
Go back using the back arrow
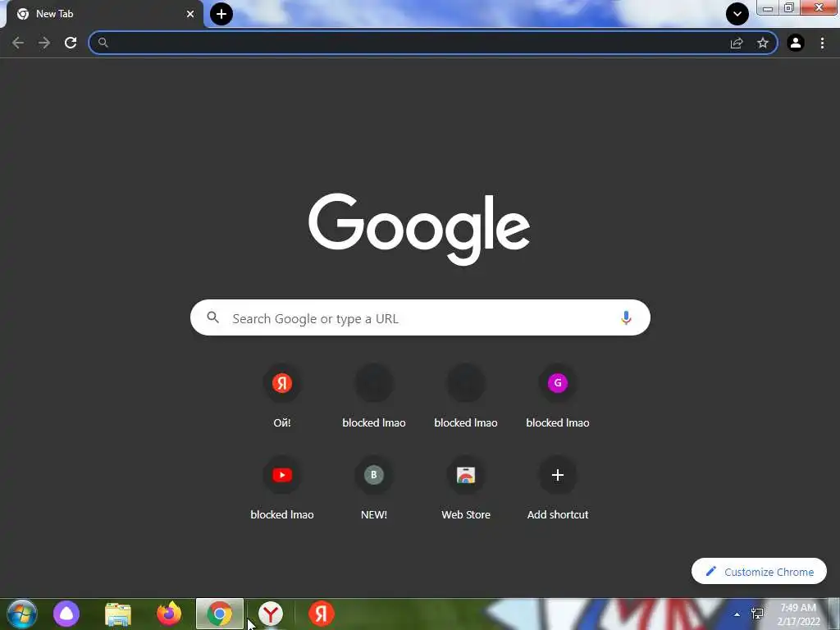18,43
